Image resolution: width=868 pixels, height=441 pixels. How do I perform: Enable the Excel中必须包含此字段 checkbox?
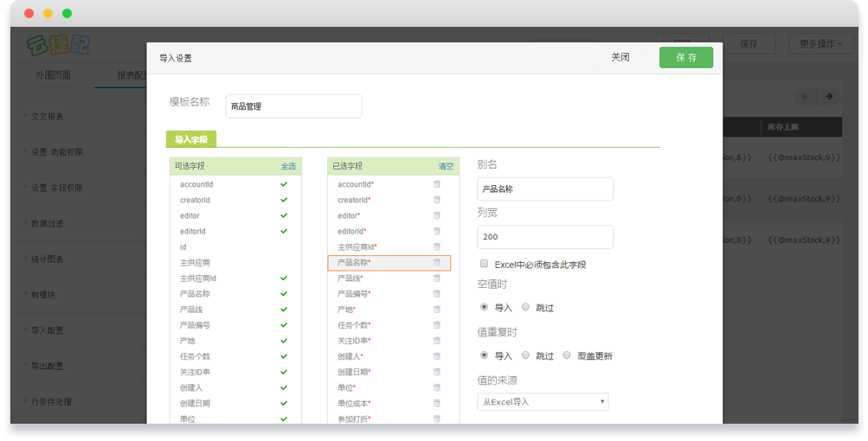pos(484,264)
